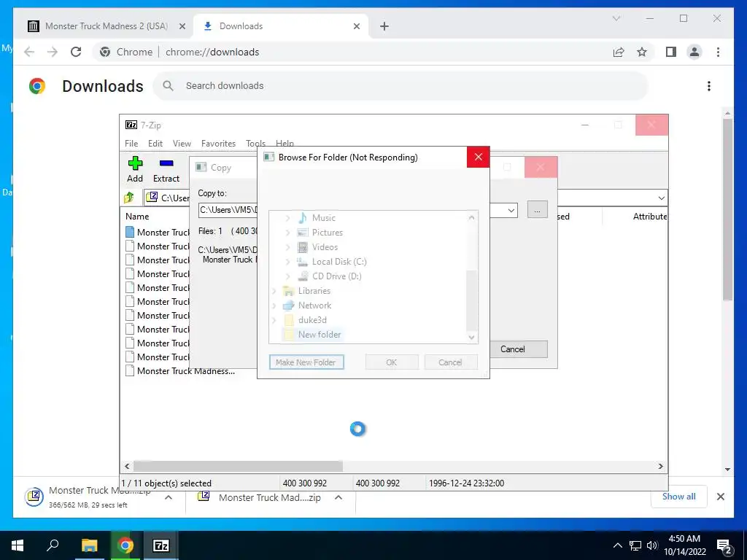Close the downloads shelf bar

click(x=720, y=497)
